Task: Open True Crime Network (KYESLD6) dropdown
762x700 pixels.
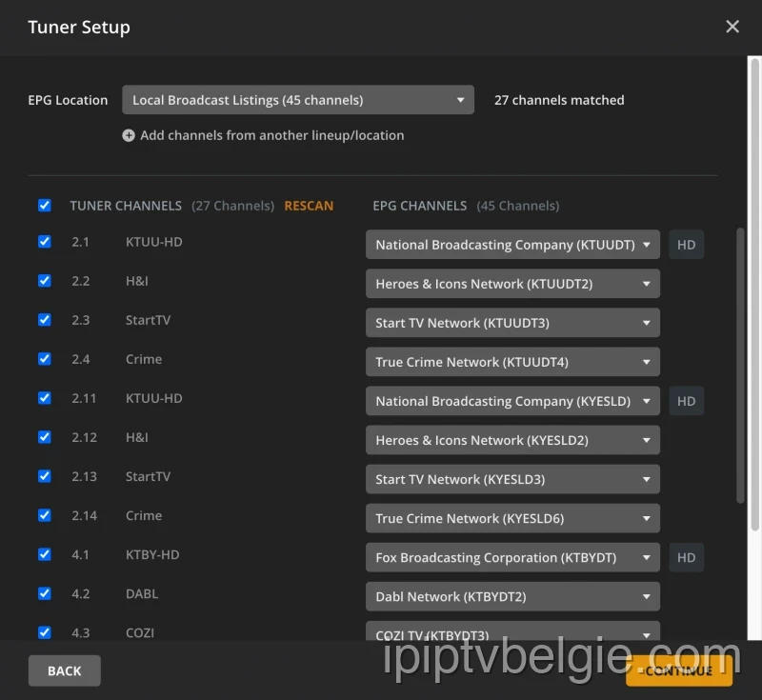Action: pos(512,518)
